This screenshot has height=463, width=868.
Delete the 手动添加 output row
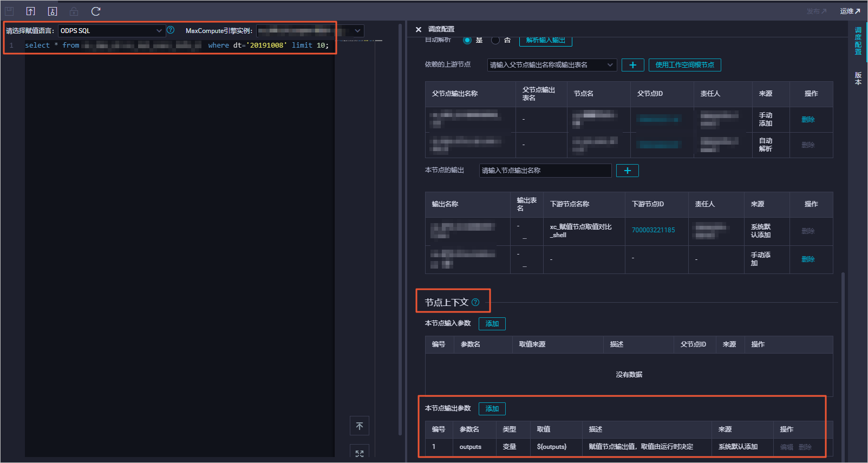tap(808, 259)
